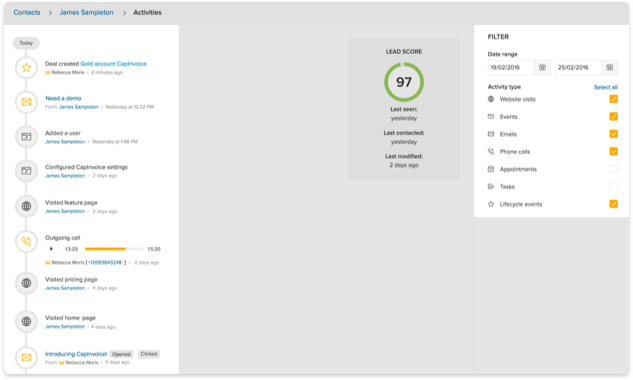Viewport: 633px width, 380px height.
Task: Check the Tasks checkbox
Action: (x=613, y=186)
